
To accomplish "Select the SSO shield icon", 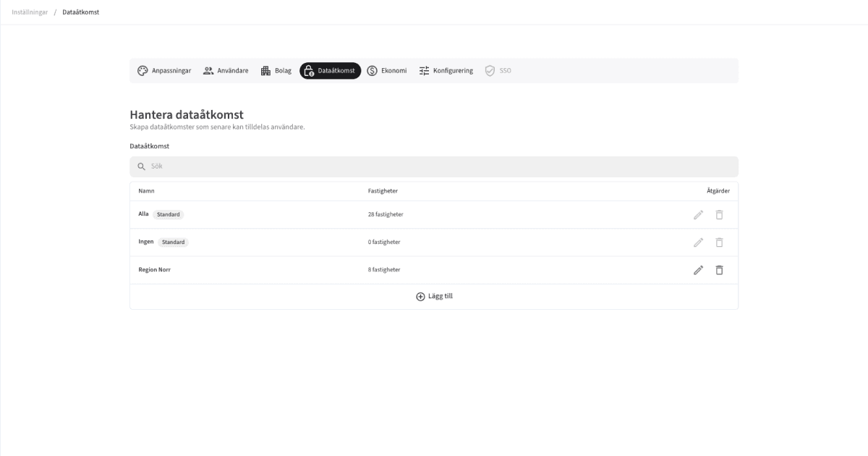I will (489, 70).
